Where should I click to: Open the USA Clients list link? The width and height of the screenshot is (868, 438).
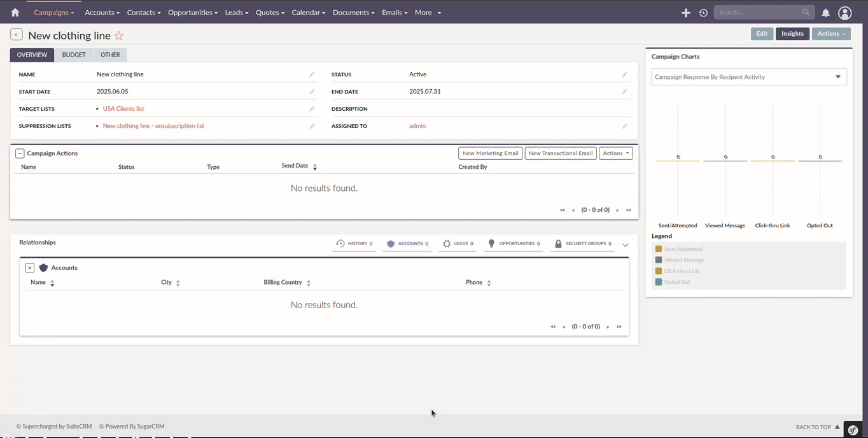pyautogui.click(x=123, y=109)
